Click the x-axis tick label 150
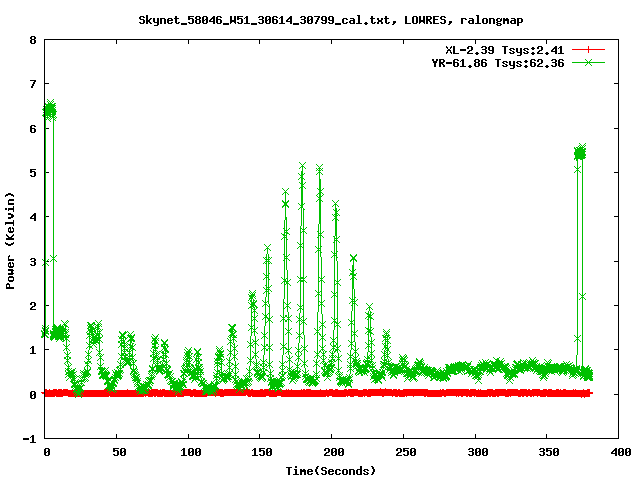Screen dimensions: 640x480 pos(262,452)
